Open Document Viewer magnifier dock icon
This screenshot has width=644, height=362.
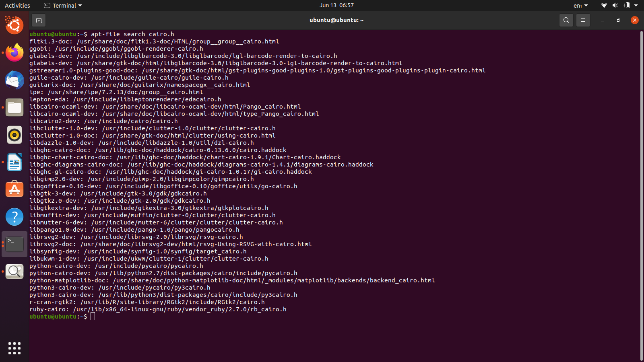[x=14, y=271]
